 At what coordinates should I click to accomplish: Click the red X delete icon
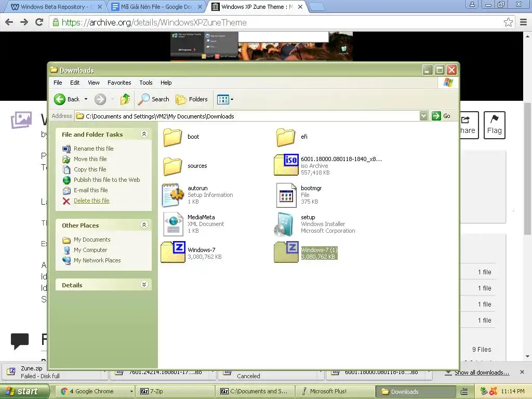[x=66, y=201]
